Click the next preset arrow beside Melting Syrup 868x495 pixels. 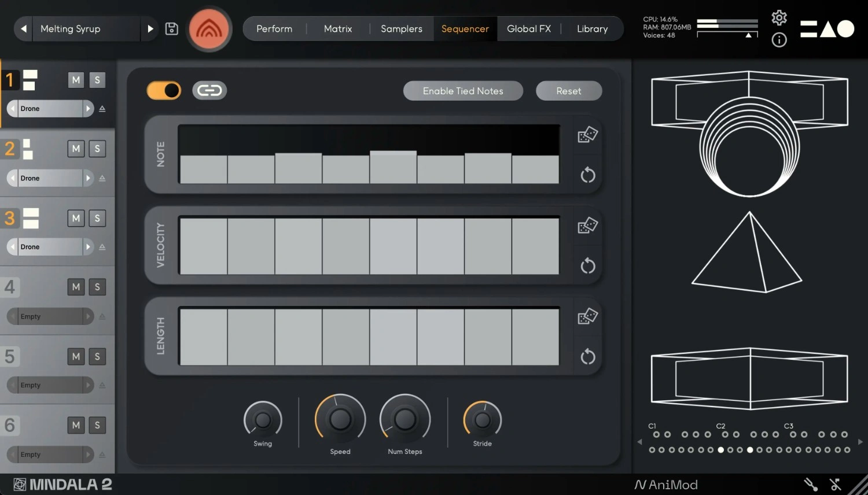click(150, 28)
